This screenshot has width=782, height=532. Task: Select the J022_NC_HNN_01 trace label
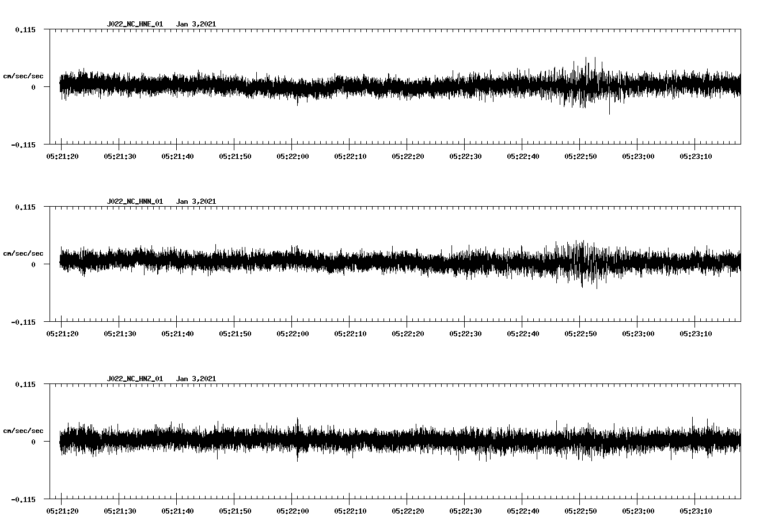click(134, 201)
